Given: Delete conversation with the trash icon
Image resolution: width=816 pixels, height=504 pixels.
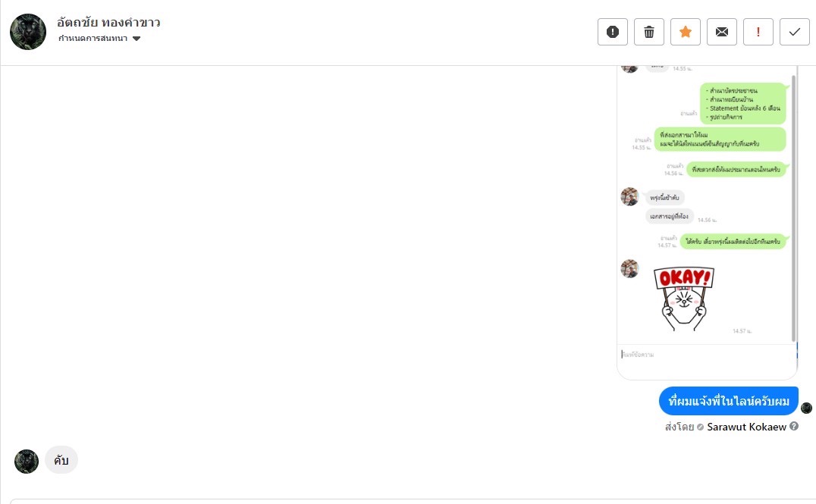Looking at the screenshot, I should 649,32.
